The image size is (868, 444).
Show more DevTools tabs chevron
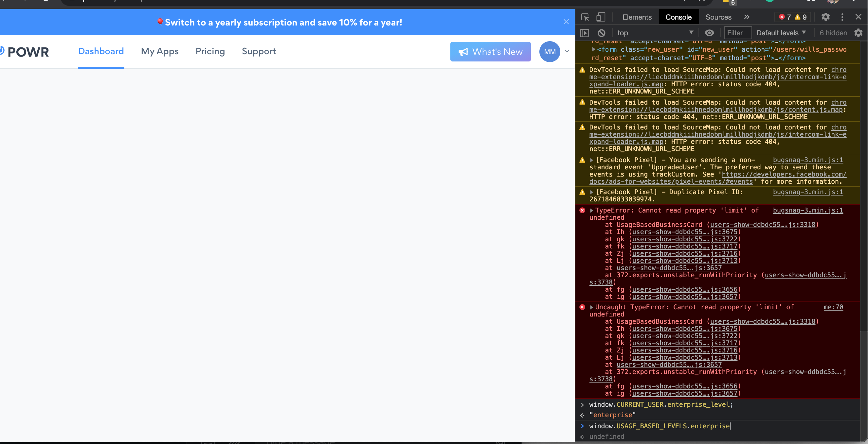click(x=747, y=17)
